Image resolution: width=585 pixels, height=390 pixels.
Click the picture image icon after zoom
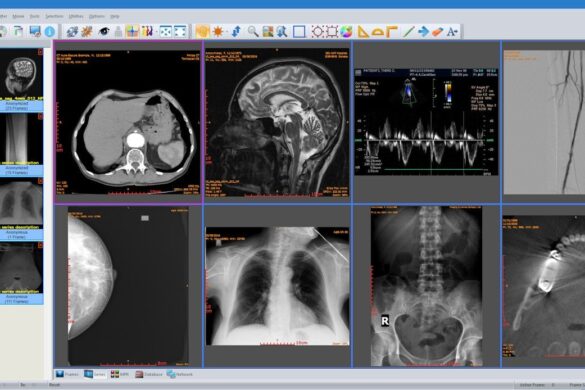(268, 32)
